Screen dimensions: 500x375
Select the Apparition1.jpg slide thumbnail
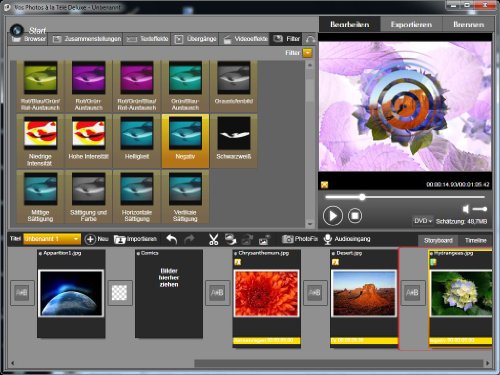click(71, 293)
